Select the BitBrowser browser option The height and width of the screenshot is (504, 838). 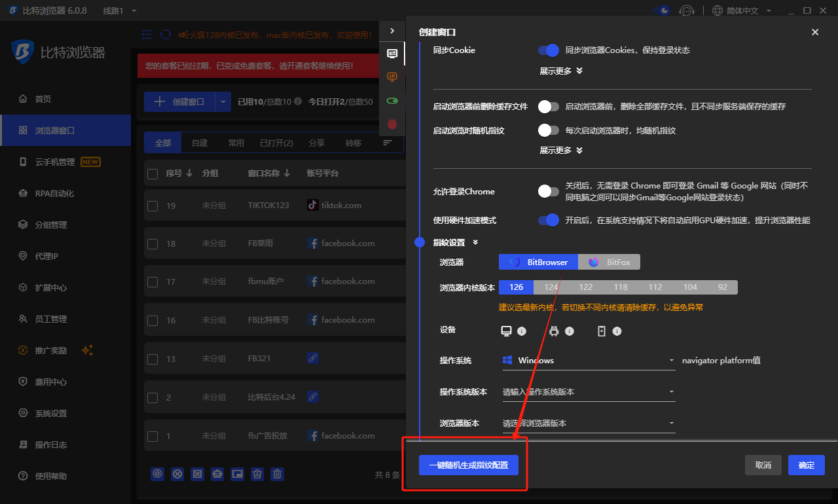(x=538, y=262)
